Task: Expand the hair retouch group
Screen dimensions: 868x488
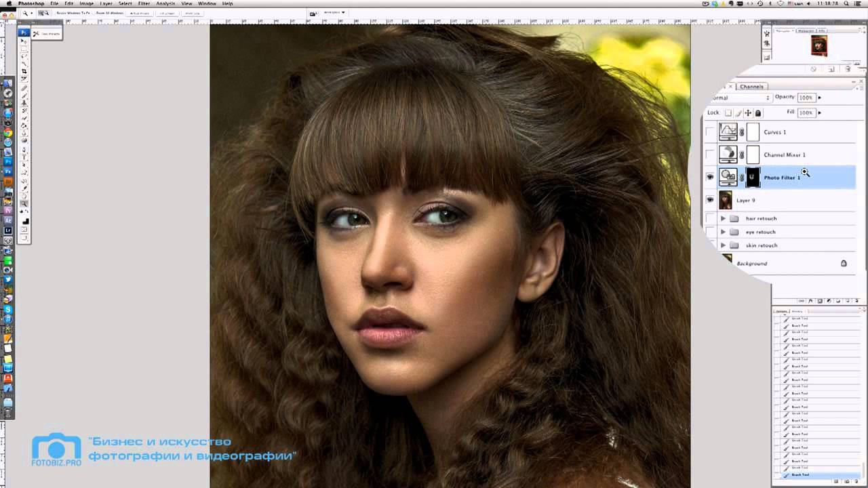Action: (x=723, y=218)
